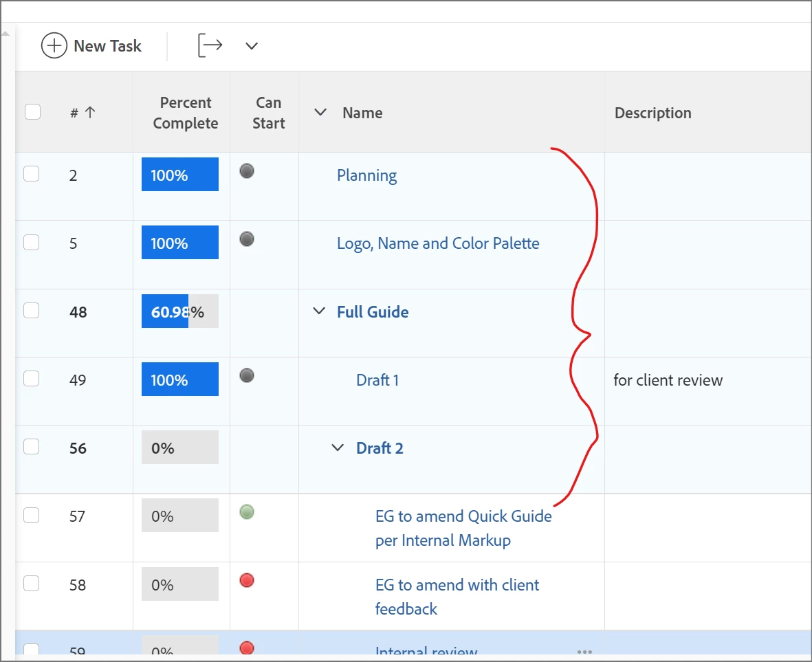Open the export options dropdown chevron
The image size is (812, 662).
click(x=252, y=46)
